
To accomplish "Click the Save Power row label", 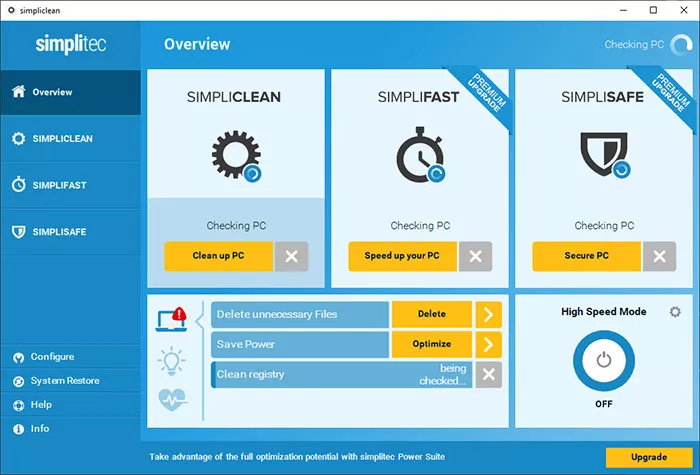I will click(x=246, y=344).
